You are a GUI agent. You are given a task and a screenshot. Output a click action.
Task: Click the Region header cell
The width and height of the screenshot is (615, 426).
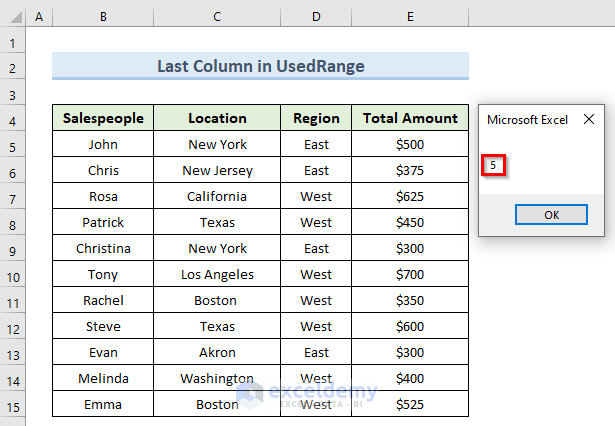click(316, 119)
